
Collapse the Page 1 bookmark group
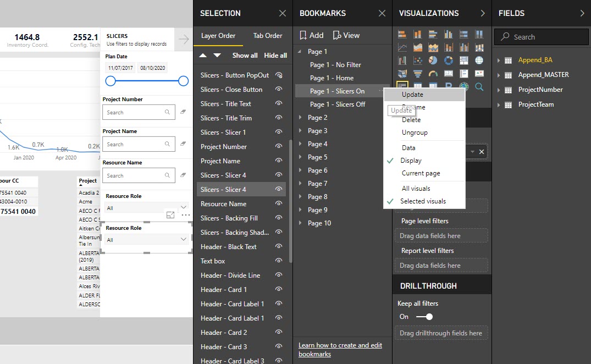click(300, 51)
